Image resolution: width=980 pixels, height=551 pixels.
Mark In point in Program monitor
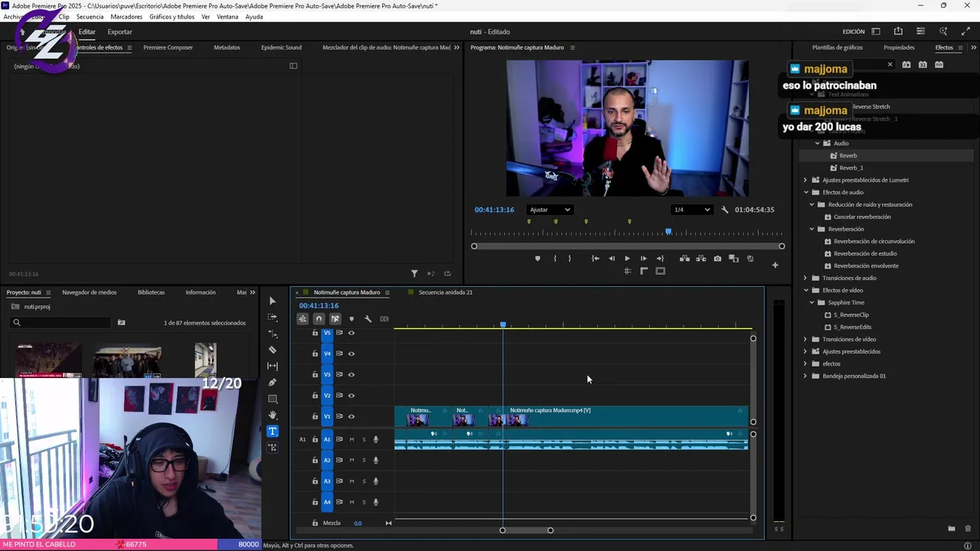[x=555, y=259]
